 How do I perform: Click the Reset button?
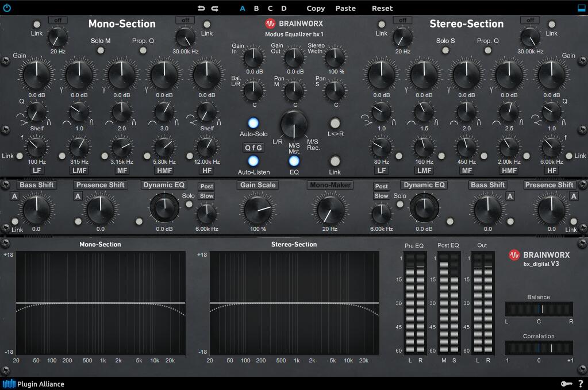pyautogui.click(x=382, y=9)
